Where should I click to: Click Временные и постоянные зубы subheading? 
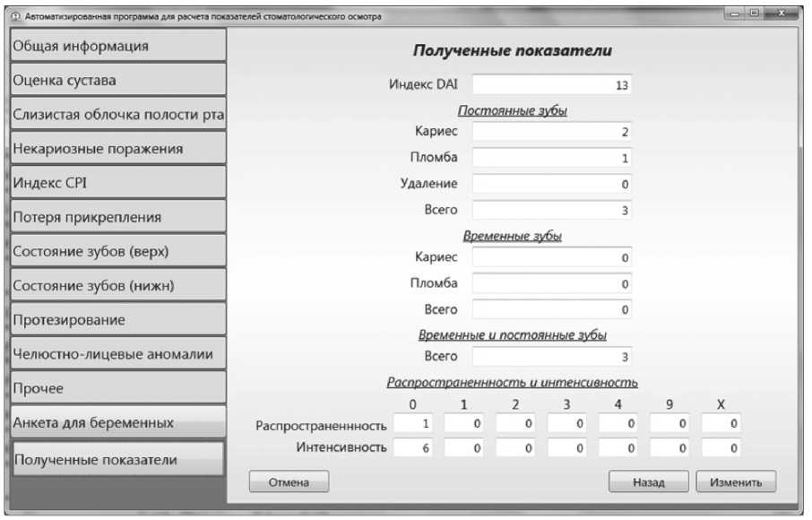pyautogui.click(x=512, y=334)
